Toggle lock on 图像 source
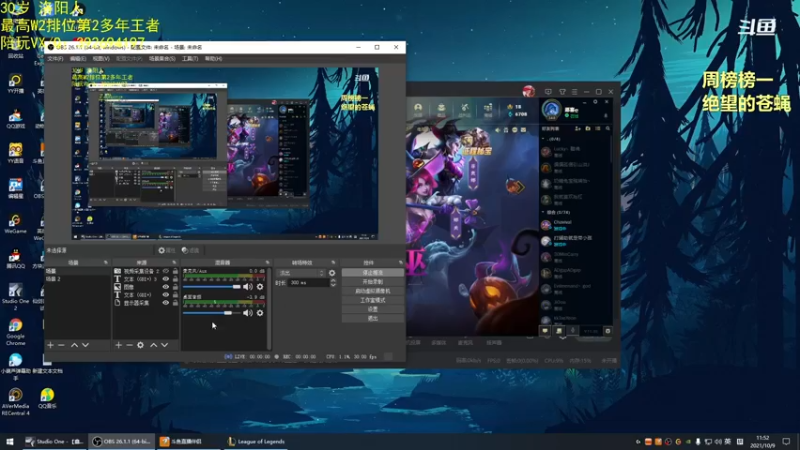 (175, 287)
